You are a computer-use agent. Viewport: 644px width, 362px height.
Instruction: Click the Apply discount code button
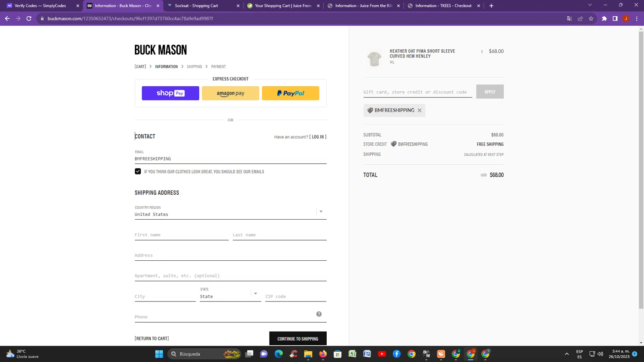point(490,92)
